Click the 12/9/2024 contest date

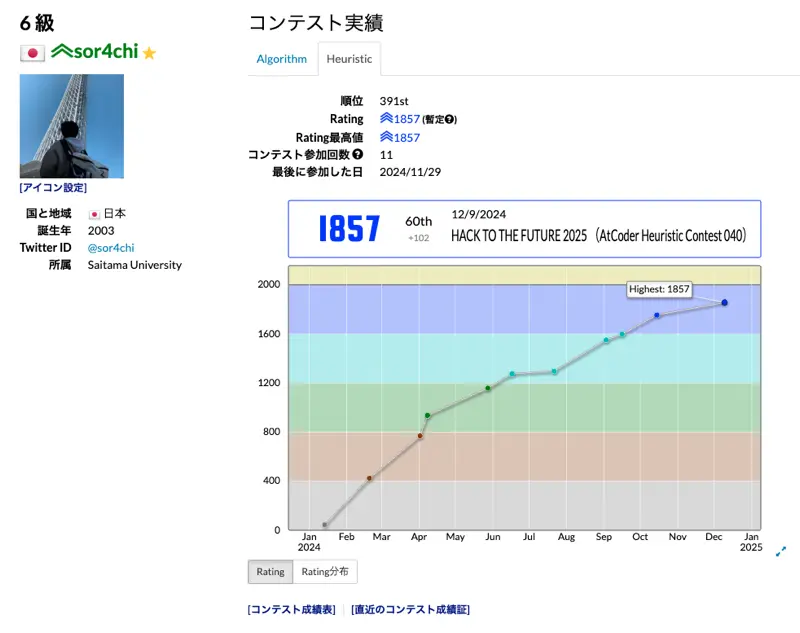click(479, 214)
